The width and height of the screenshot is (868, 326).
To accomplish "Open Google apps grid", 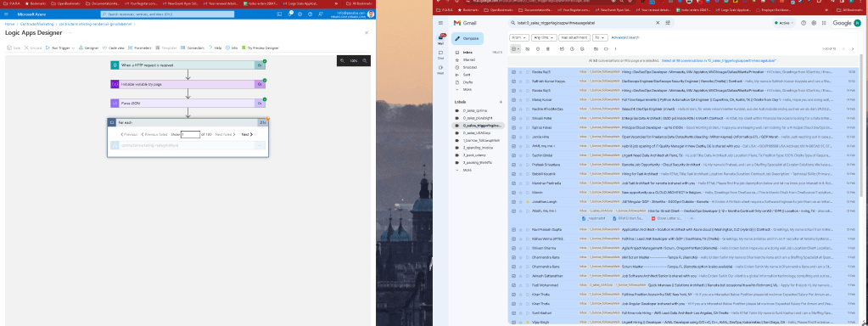I will pos(824,23).
